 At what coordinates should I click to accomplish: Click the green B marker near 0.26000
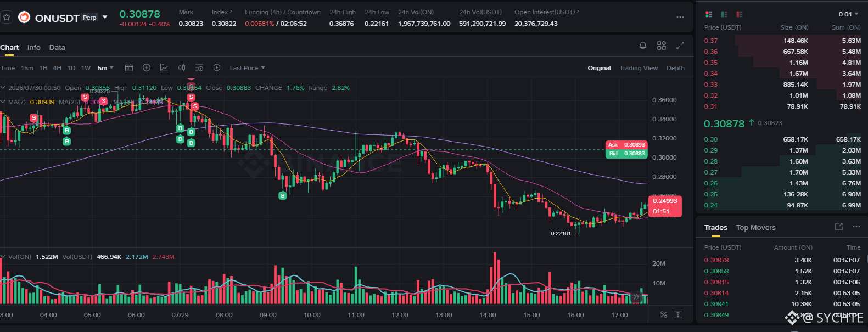(283, 195)
